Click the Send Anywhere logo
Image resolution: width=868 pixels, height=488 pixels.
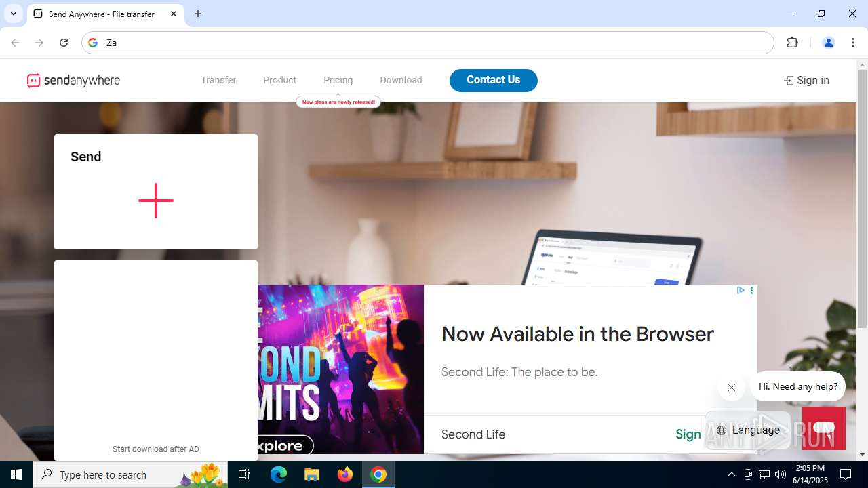(x=73, y=81)
